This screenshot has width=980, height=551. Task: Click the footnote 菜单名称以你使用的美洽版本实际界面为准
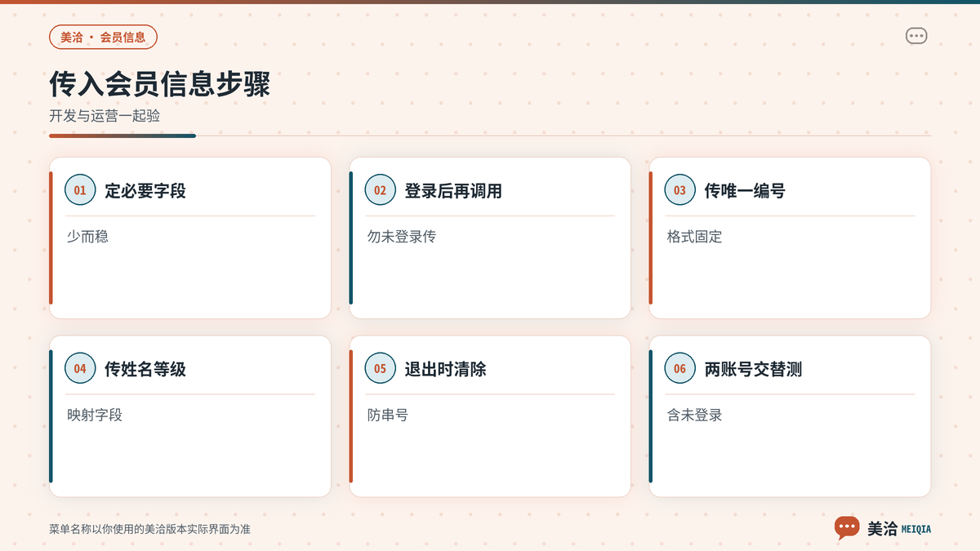point(149,529)
